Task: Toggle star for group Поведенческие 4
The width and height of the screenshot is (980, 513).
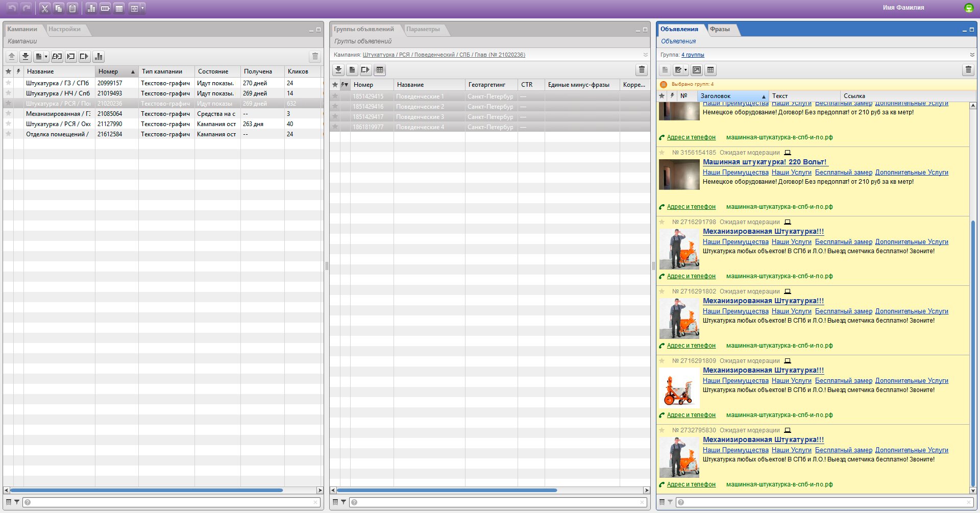Action: [x=335, y=127]
